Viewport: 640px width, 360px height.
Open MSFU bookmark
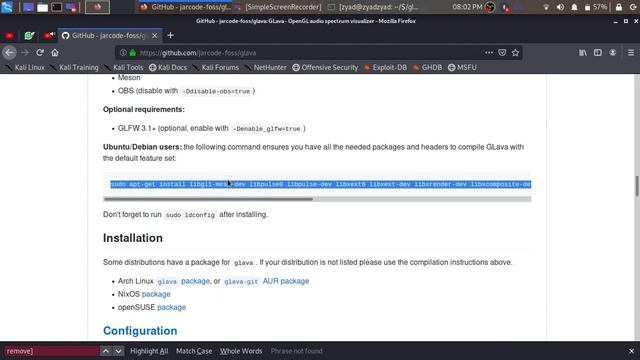[x=462, y=67]
